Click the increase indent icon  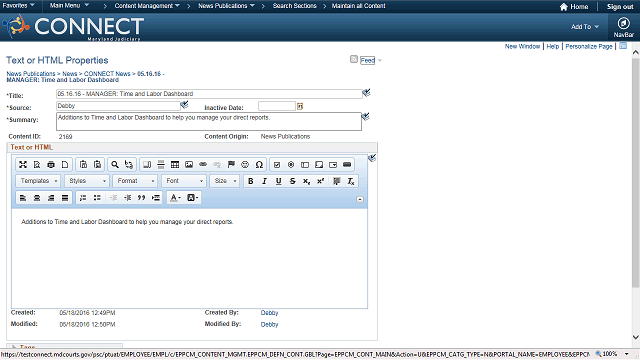point(127,198)
